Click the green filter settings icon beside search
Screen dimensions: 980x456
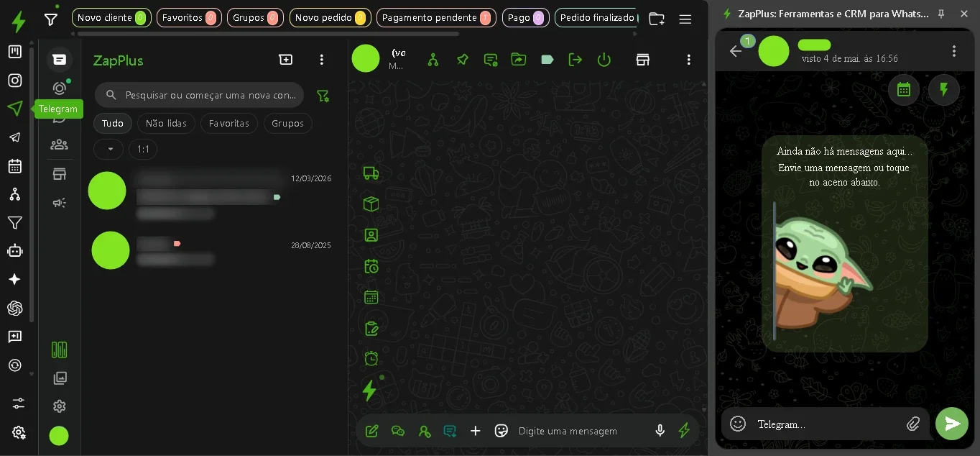coord(323,96)
